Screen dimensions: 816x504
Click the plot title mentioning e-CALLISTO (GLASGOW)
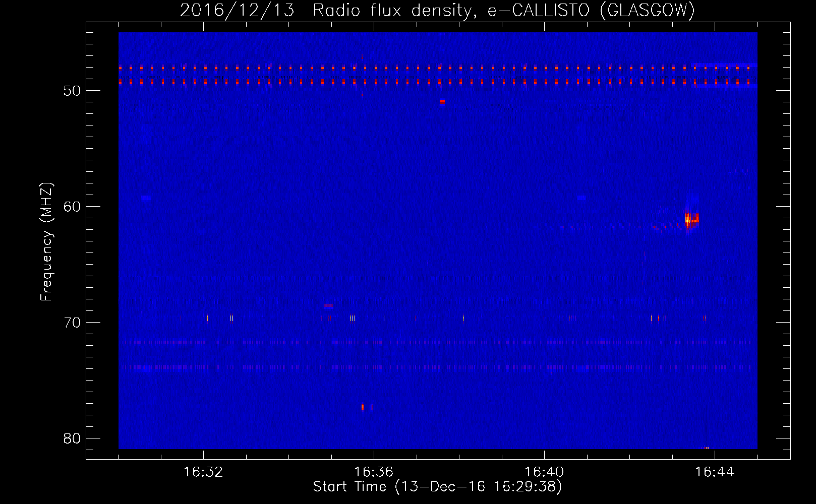(x=437, y=11)
